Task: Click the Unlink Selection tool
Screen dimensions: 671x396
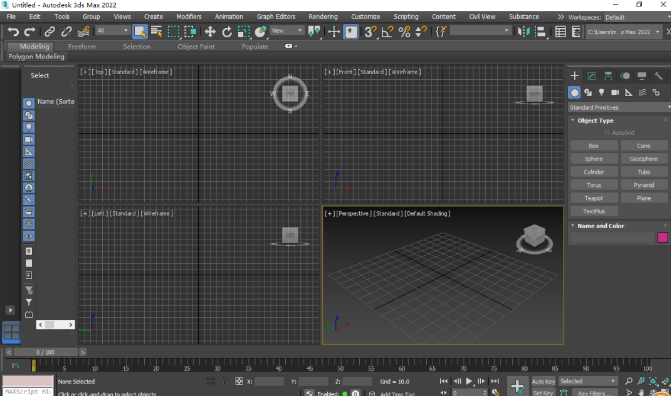Action: tap(66, 32)
